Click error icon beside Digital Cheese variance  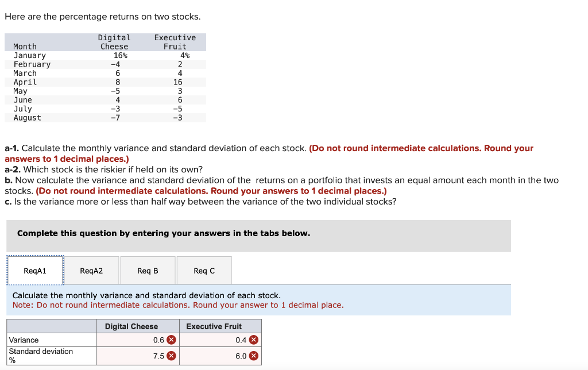(171, 340)
